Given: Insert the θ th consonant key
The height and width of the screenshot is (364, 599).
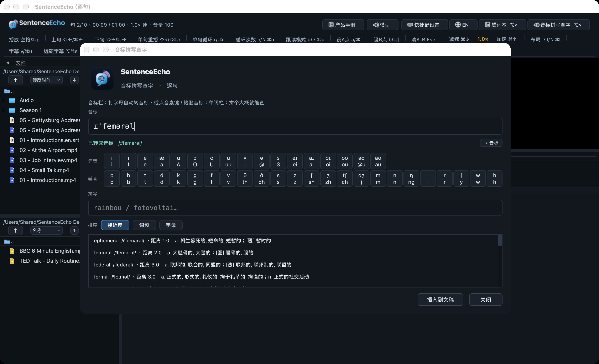Looking at the screenshot, I should (x=245, y=179).
